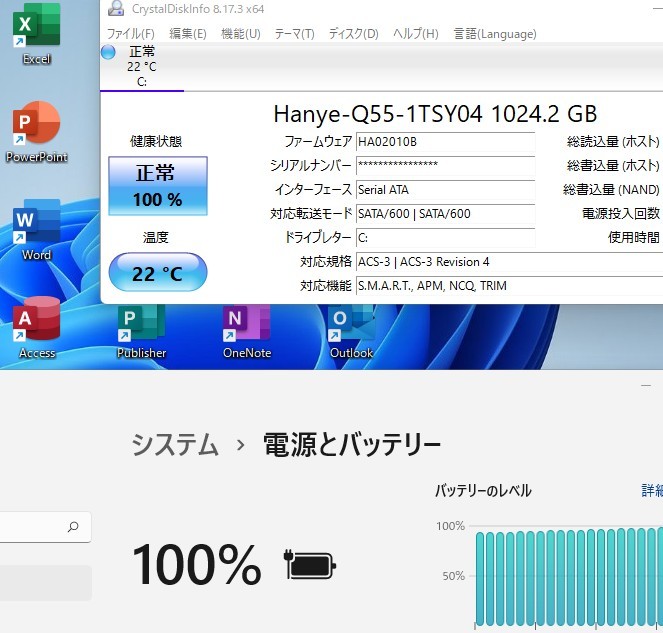Click the 電源投入回数 label
This screenshot has height=633, width=663.
coord(621,214)
